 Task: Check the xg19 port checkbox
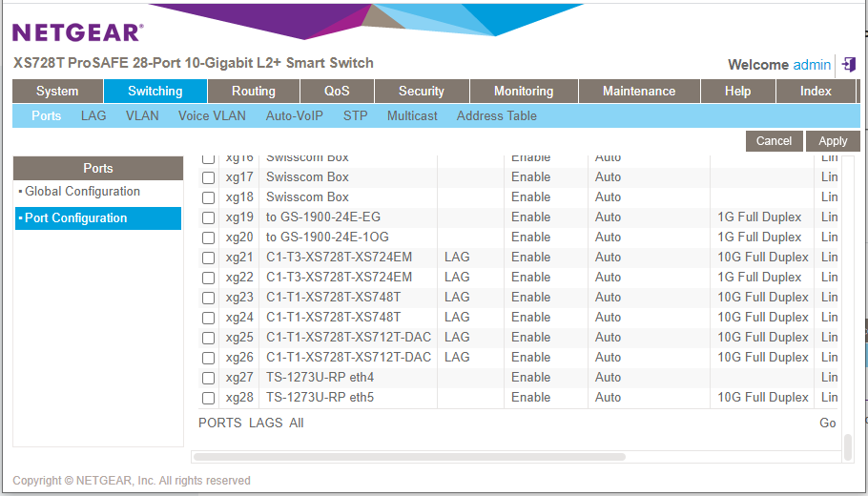(x=208, y=217)
